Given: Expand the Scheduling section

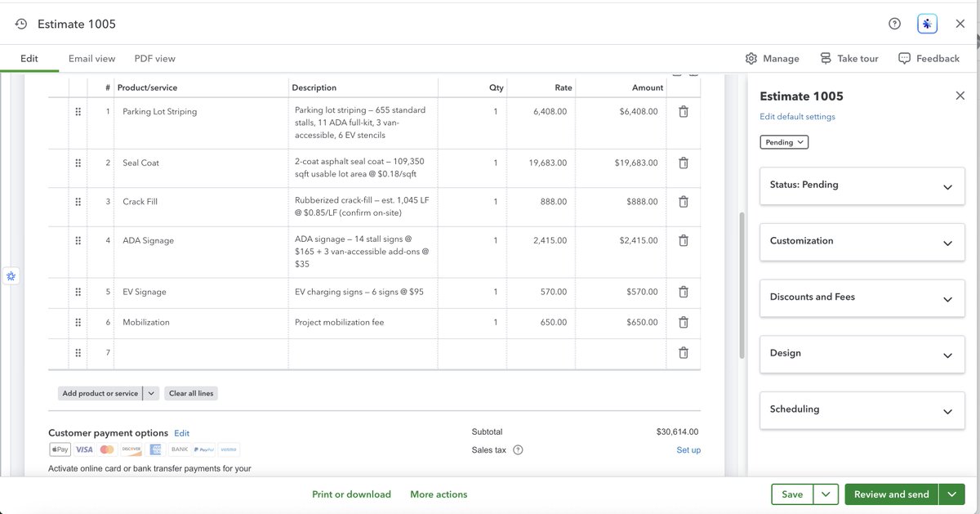Looking at the screenshot, I should pyautogui.click(x=862, y=409).
